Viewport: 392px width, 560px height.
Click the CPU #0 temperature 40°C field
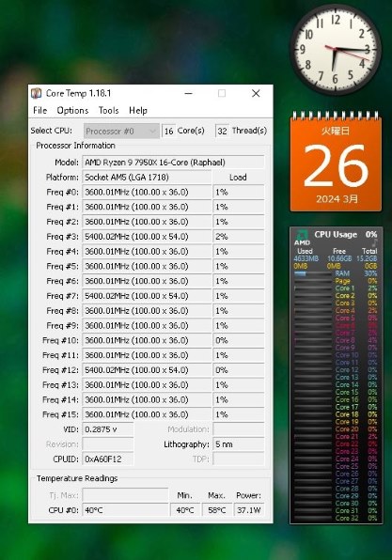[125, 510]
